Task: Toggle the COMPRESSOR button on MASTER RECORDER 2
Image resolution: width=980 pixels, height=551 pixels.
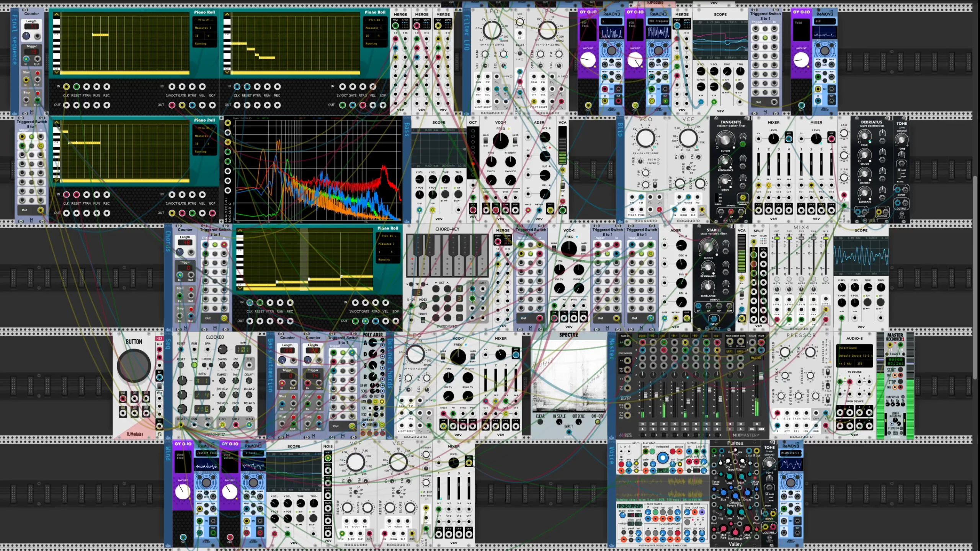Action: click(903, 397)
